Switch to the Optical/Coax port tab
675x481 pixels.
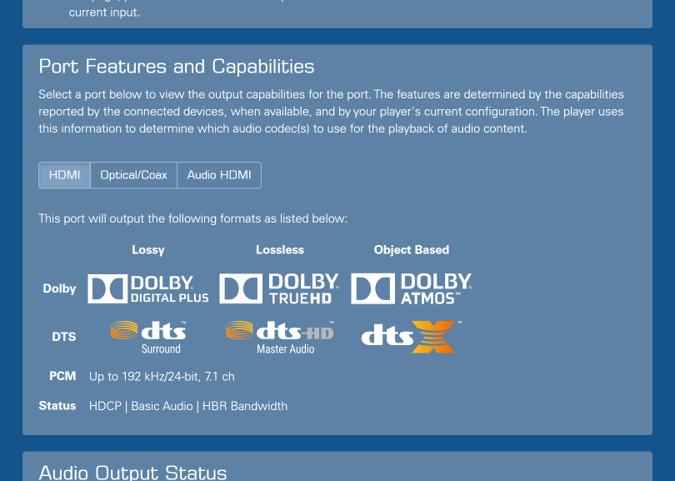tap(134, 175)
